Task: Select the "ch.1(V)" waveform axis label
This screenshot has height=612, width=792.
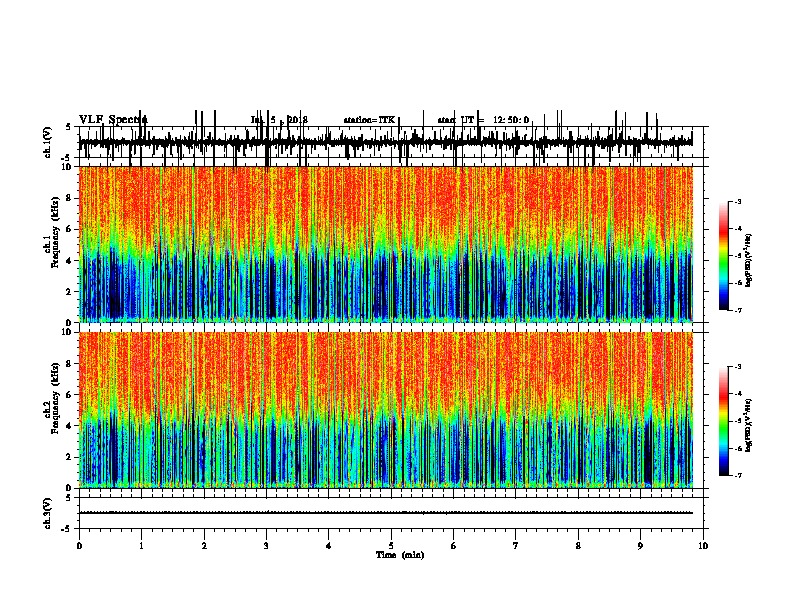Action: pyautogui.click(x=48, y=142)
